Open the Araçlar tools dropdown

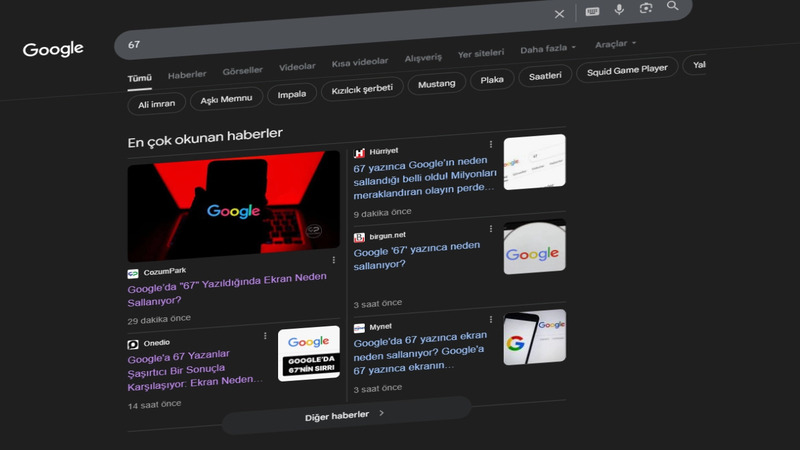click(614, 45)
